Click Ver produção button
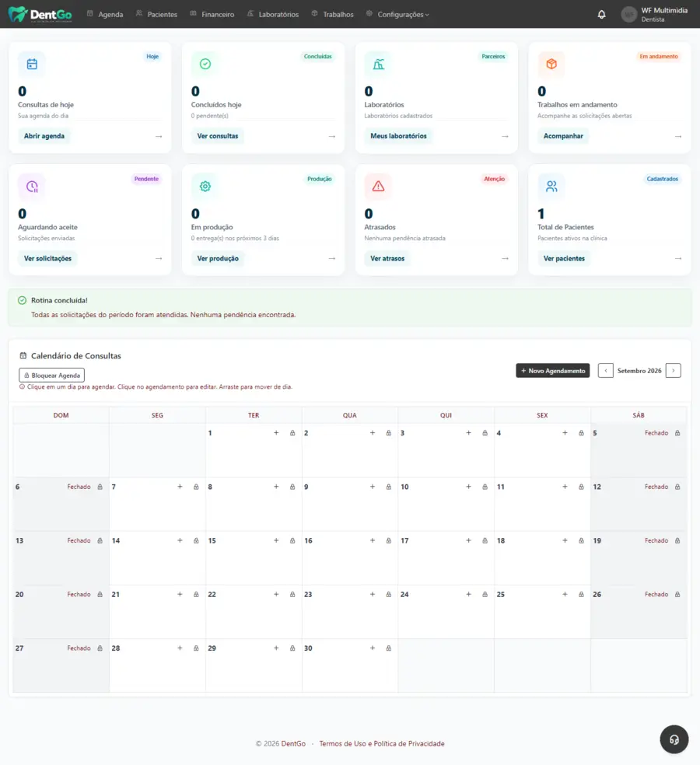Screen dimensions: 700x765 pyautogui.click(x=218, y=259)
